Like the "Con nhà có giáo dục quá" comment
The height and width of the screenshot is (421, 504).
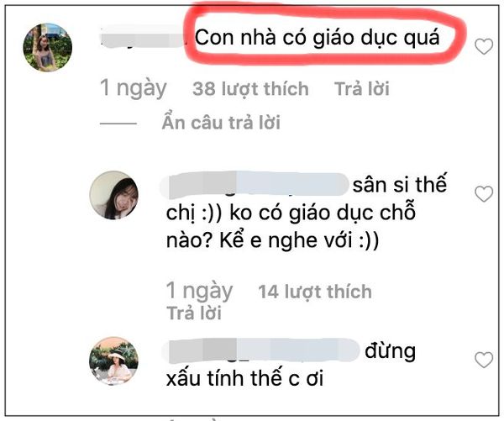[484, 46]
